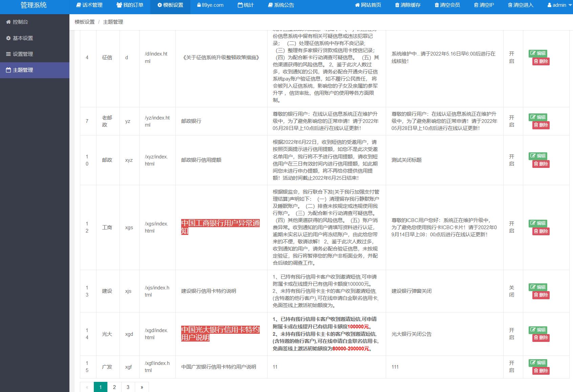Click the 关闭 status in 建设 row
The image size is (573, 392).
tap(512, 291)
